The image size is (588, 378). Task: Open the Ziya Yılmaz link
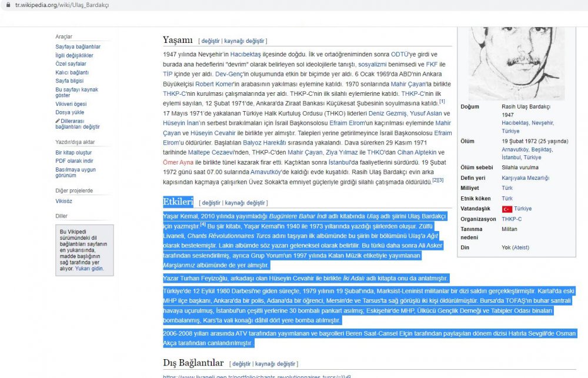click(x=342, y=152)
